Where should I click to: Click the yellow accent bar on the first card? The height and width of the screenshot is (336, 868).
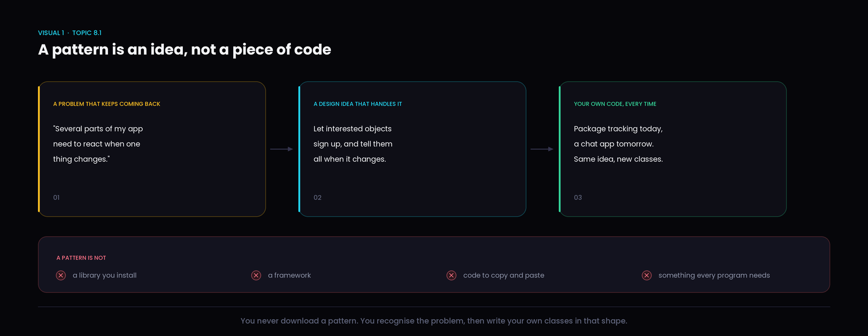pyautogui.click(x=39, y=149)
